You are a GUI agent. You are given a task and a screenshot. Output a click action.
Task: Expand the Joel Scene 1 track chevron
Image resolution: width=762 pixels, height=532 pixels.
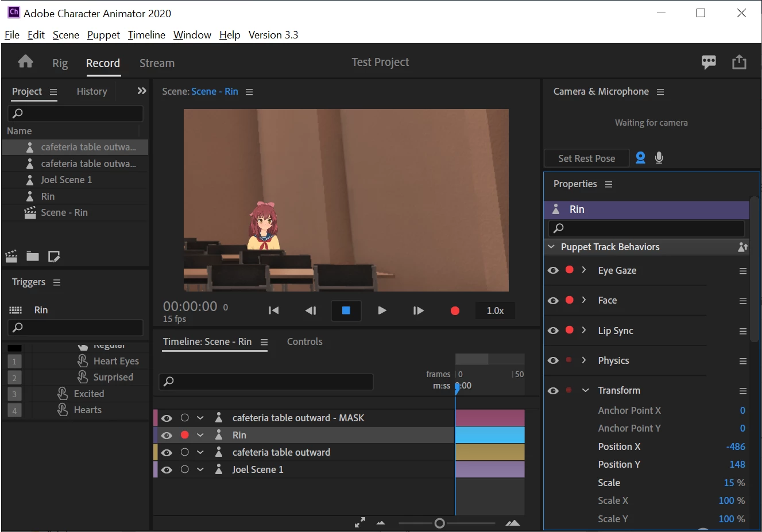pos(200,469)
